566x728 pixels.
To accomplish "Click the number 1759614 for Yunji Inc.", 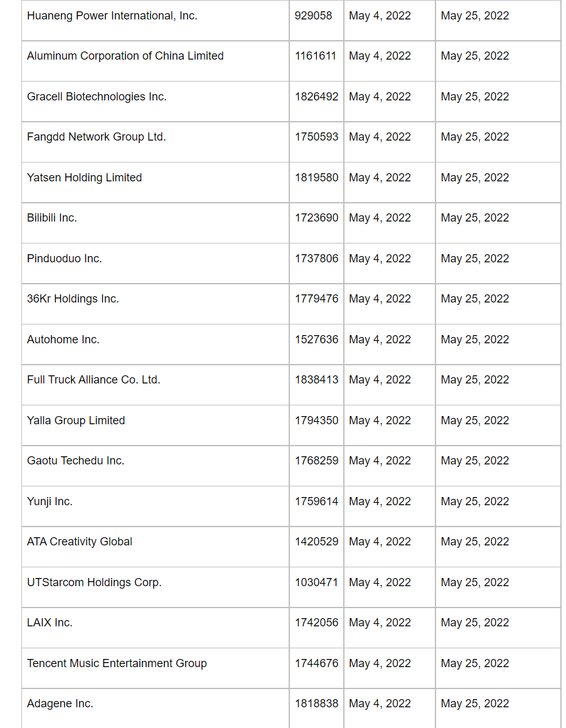I will pyautogui.click(x=316, y=501).
